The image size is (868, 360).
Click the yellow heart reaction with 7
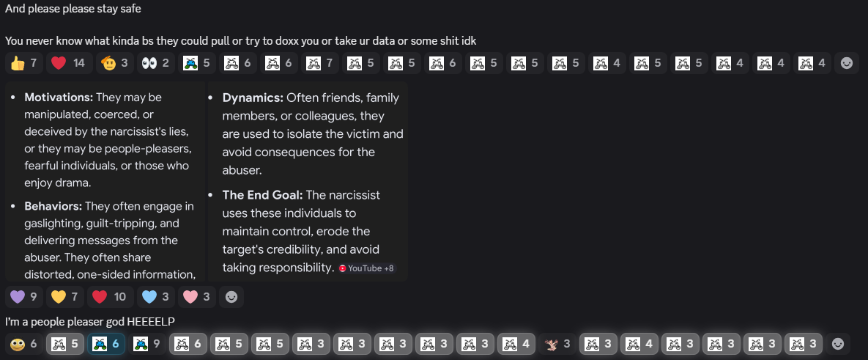65,297
